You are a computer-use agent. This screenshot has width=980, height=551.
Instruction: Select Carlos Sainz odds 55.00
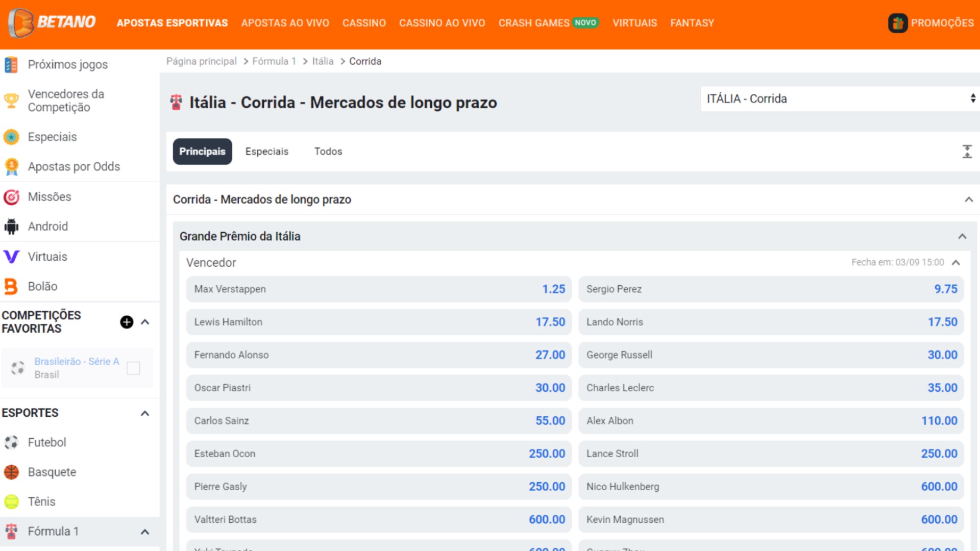pos(379,421)
